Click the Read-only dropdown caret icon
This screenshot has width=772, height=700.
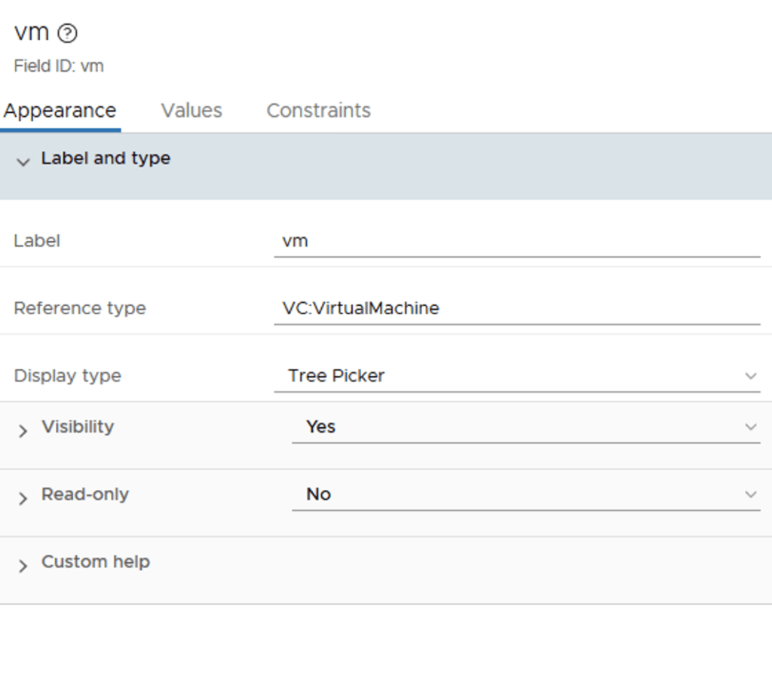click(x=750, y=495)
